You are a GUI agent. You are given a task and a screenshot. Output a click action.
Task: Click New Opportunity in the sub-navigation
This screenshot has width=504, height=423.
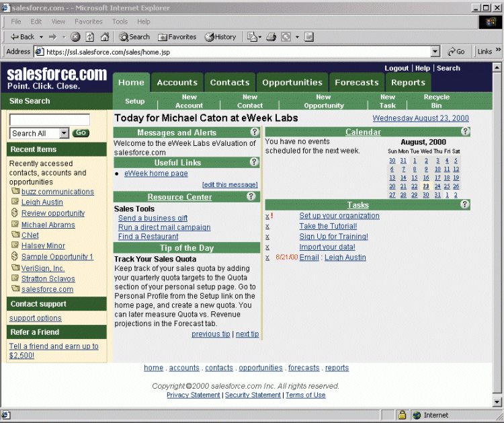click(324, 101)
